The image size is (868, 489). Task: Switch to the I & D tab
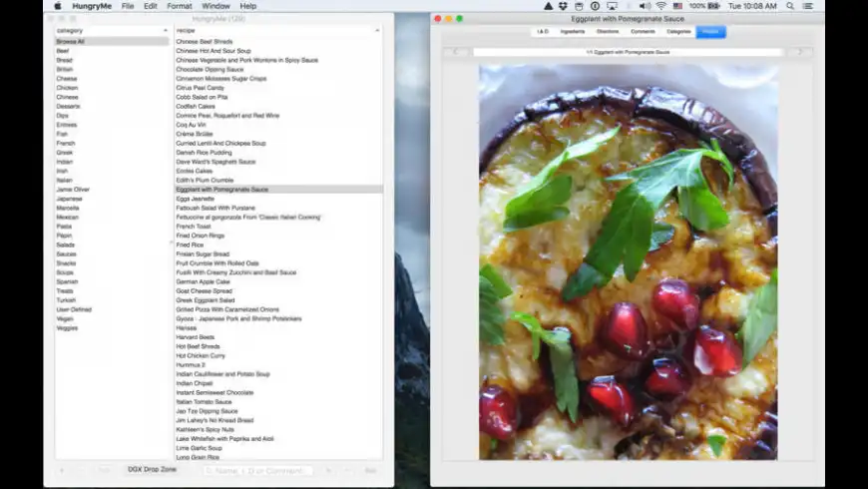(x=543, y=32)
